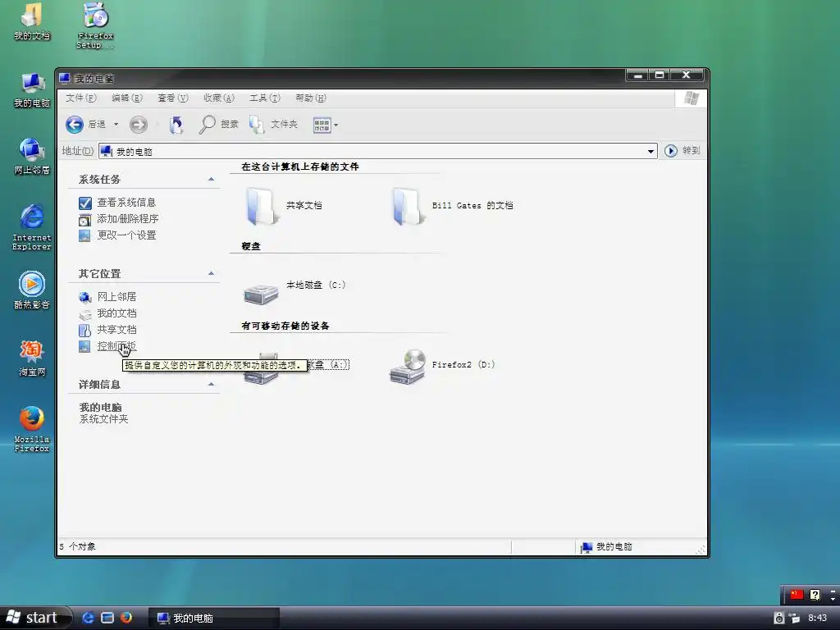
Task: Collapse the 其它位置 panel
Action: click(211, 274)
